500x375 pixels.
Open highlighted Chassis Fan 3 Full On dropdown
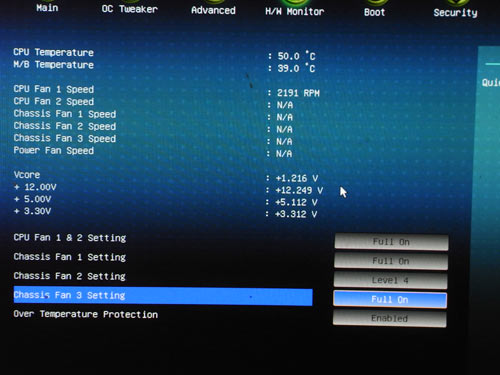click(x=390, y=299)
